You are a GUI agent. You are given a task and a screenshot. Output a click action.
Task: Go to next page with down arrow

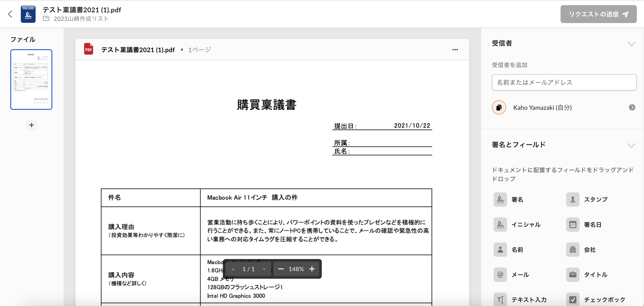264,269
